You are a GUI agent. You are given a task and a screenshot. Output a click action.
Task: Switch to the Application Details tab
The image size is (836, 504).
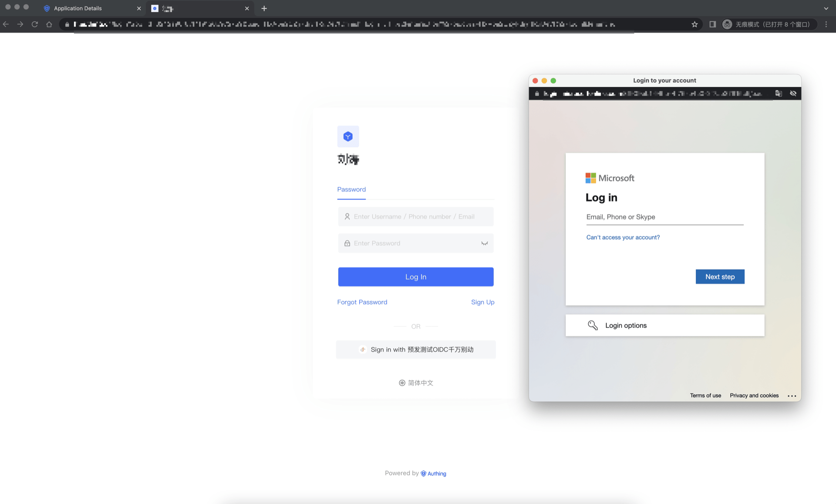tap(78, 8)
